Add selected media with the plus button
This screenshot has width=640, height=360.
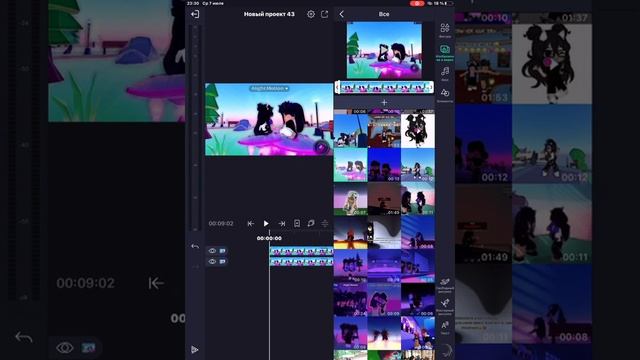pos(384,102)
